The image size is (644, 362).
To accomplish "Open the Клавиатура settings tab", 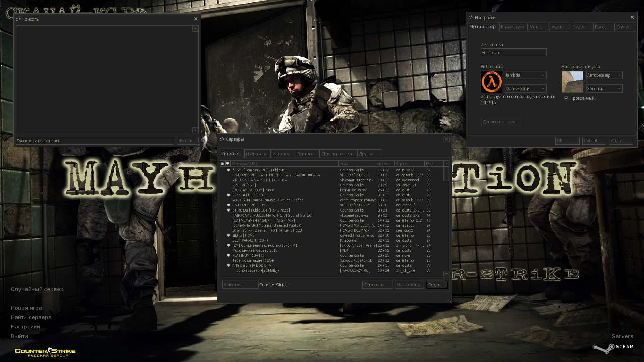I will tap(513, 27).
